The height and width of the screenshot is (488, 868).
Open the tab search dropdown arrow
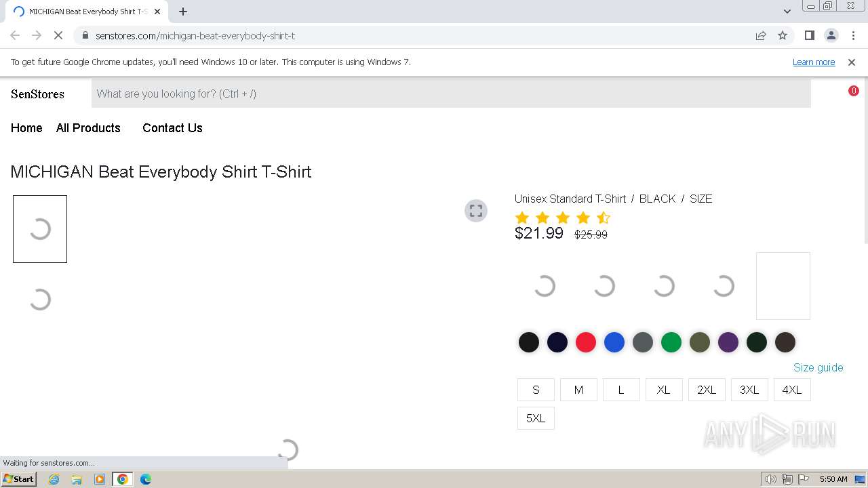tap(787, 12)
